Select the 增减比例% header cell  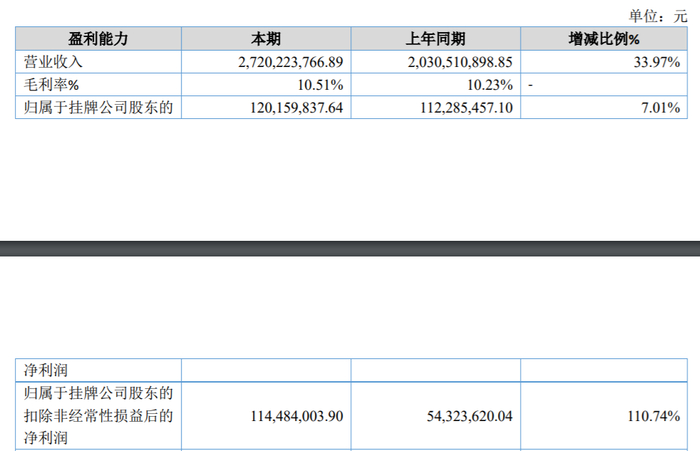pos(604,39)
